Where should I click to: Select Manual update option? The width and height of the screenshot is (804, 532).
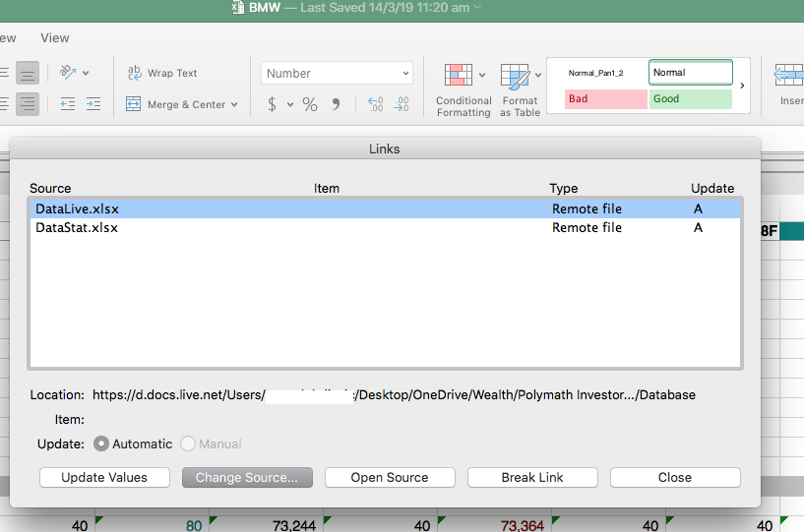click(188, 443)
